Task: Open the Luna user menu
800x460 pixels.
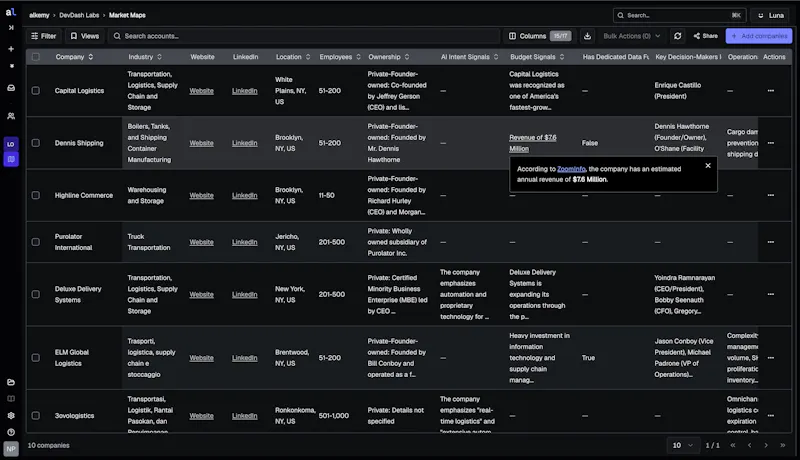Action: tap(771, 15)
